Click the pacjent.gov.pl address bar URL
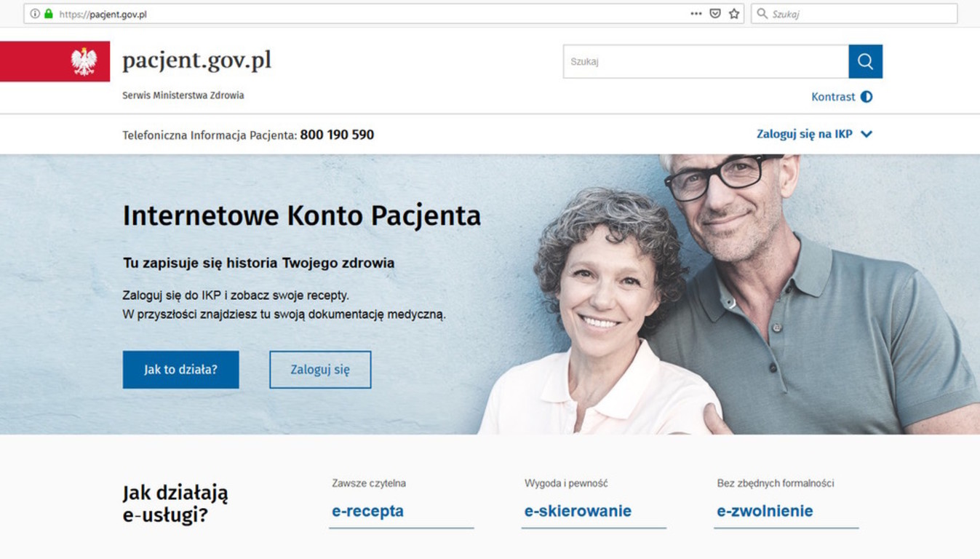 (x=103, y=14)
